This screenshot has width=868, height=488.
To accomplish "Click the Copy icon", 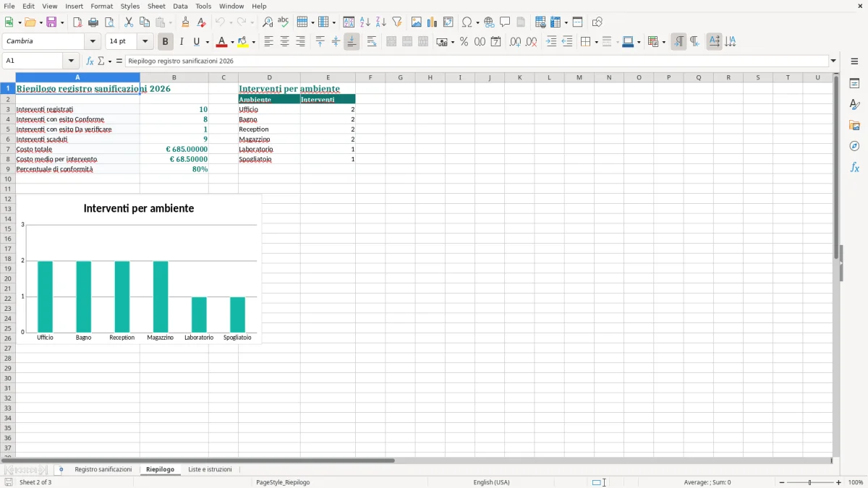I will (x=145, y=22).
